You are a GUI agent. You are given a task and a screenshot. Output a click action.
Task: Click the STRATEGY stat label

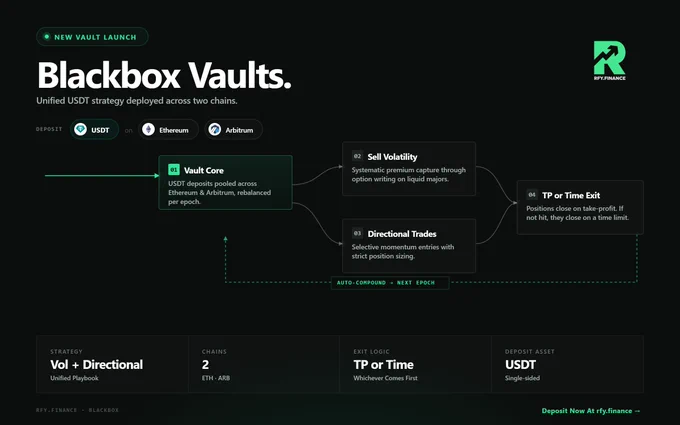click(x=66, y=352)
